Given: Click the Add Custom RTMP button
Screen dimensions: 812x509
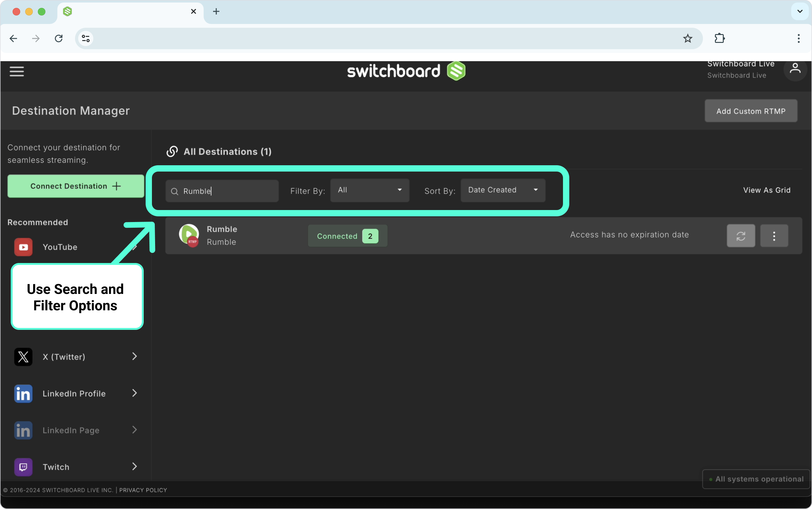Looking at the screenshot, I should [x=751, y=111].
